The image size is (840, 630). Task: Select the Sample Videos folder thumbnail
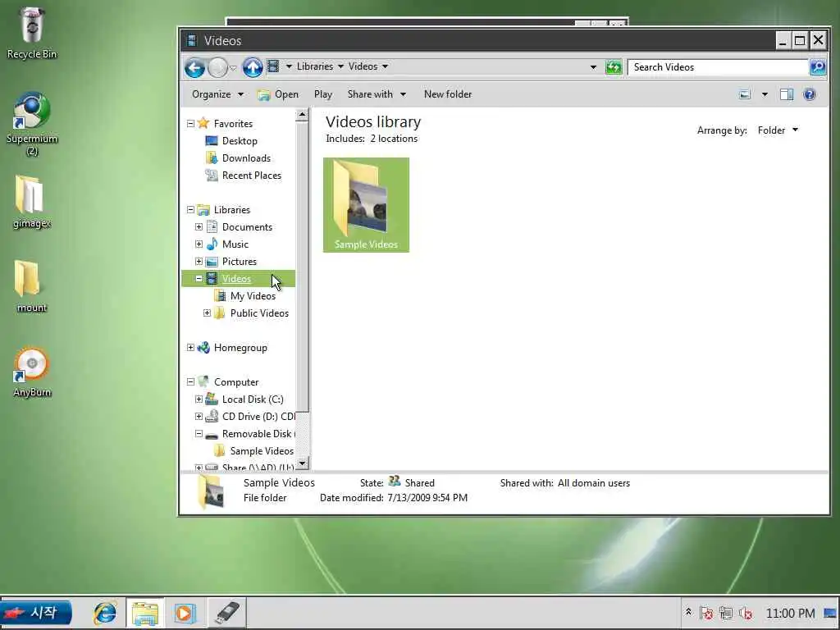pos(366,204)
